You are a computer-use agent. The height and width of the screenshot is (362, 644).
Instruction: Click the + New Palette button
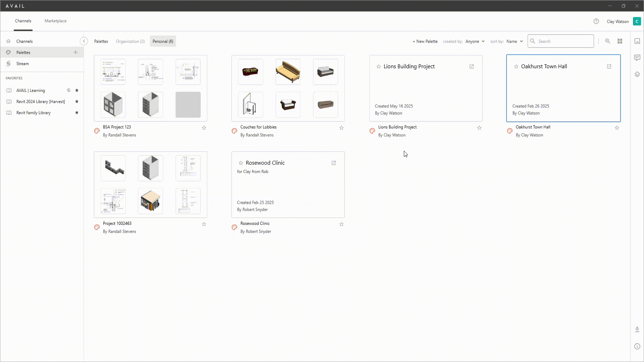tap(425, 41)
